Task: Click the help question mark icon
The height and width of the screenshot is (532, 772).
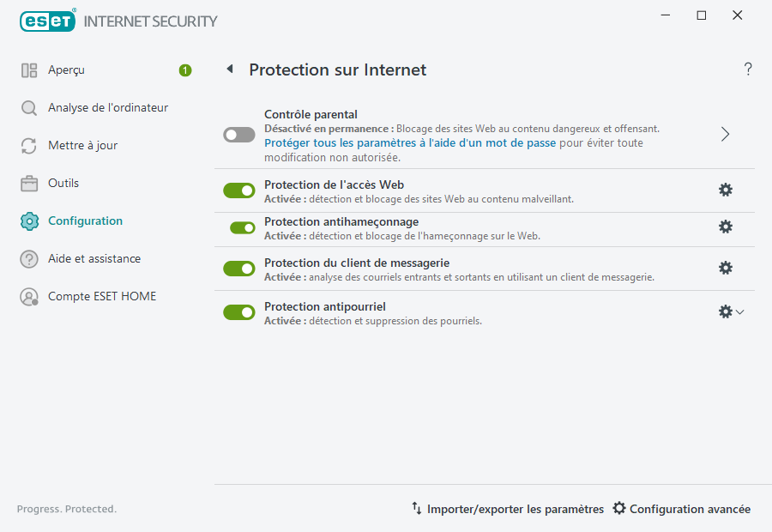Action: (747, 69)
